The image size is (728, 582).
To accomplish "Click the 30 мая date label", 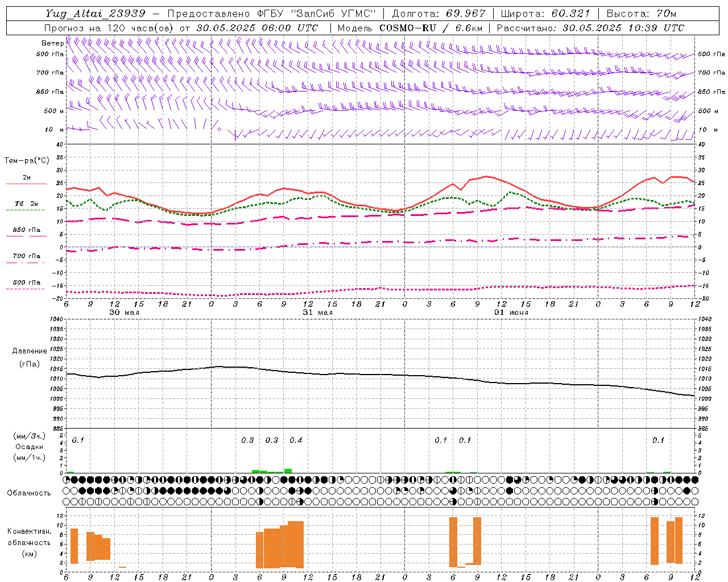I will (125, 313).
